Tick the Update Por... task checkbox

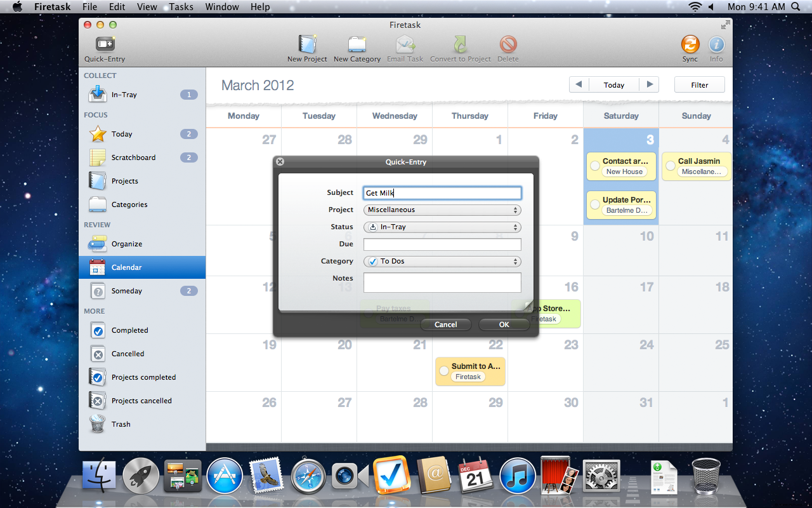(x=595, y=204)
